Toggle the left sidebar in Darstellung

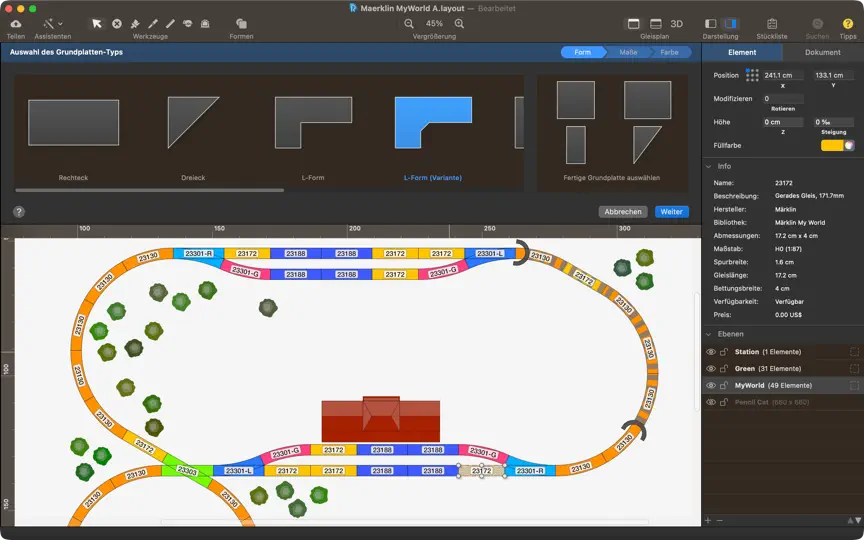click(711, 24)
